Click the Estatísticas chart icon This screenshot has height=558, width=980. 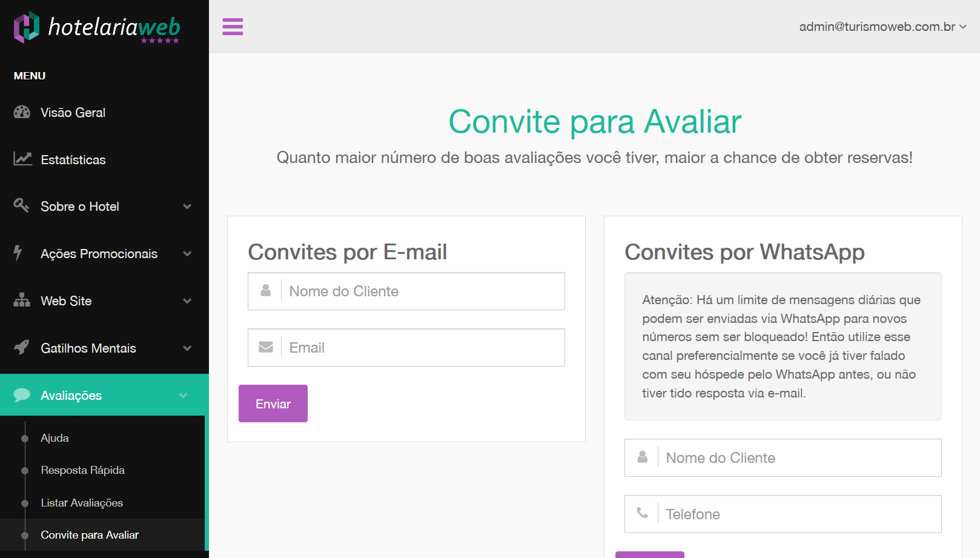tap(22, 159)
